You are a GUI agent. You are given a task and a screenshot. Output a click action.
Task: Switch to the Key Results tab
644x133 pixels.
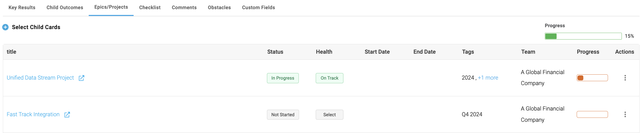(22, 8)
